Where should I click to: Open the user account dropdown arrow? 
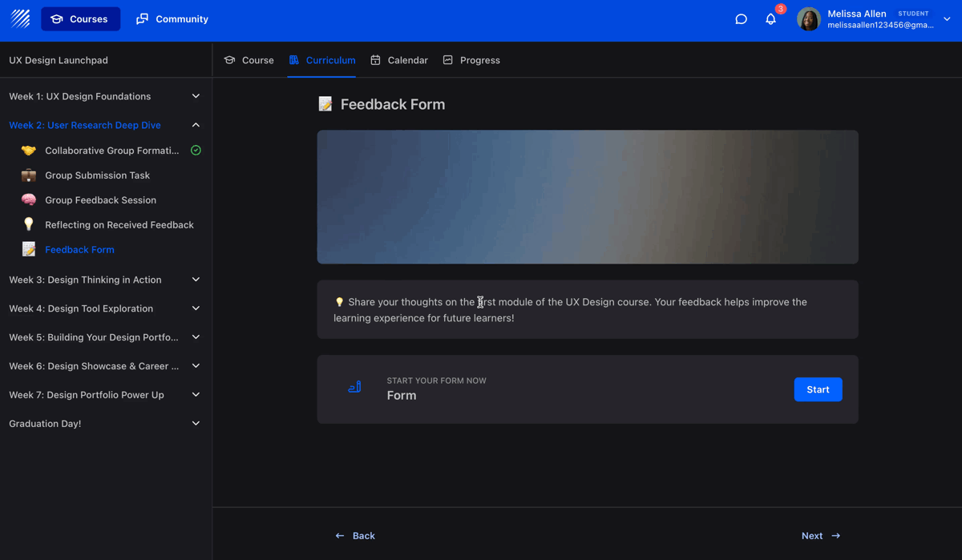coord(947,19)
